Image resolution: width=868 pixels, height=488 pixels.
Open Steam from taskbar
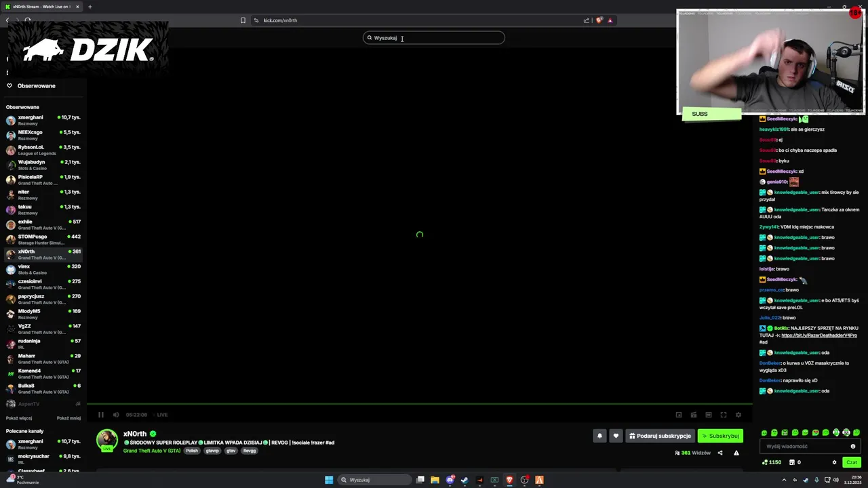[465, 480]
